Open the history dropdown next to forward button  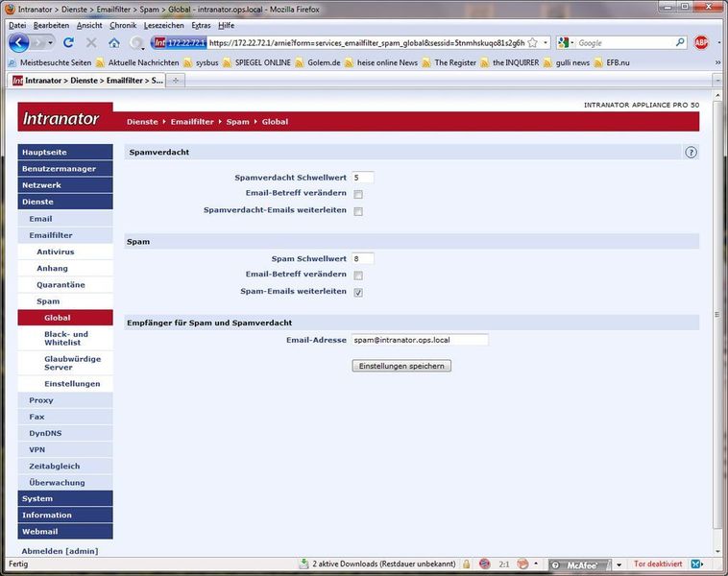(50, 43)
